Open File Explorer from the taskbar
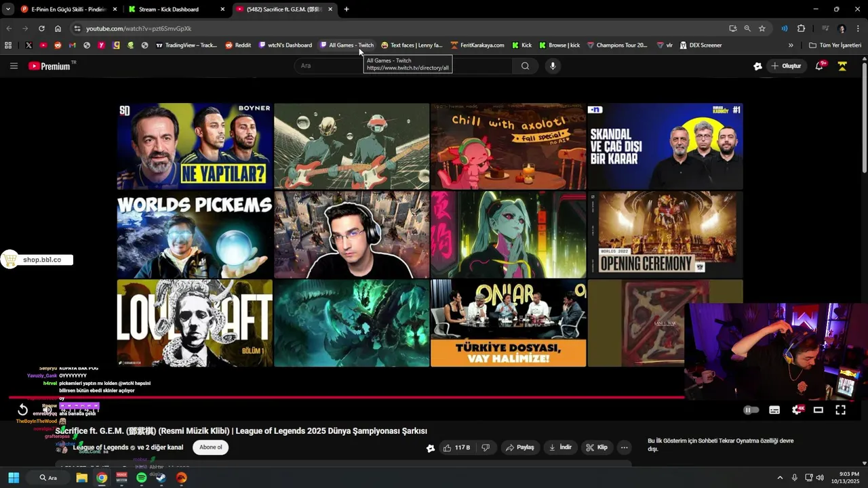The image size is (868, 488). point(81,478)
